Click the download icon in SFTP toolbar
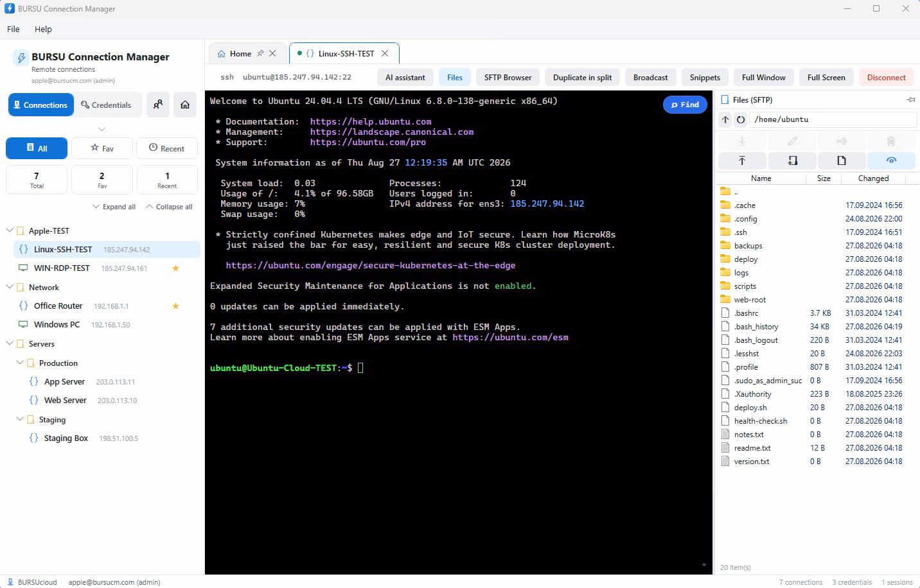 tap(742, 141)
